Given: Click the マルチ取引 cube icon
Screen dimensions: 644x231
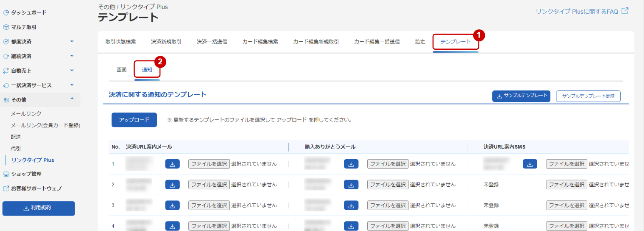Looking at the screenshot, I should click(6, 27).
